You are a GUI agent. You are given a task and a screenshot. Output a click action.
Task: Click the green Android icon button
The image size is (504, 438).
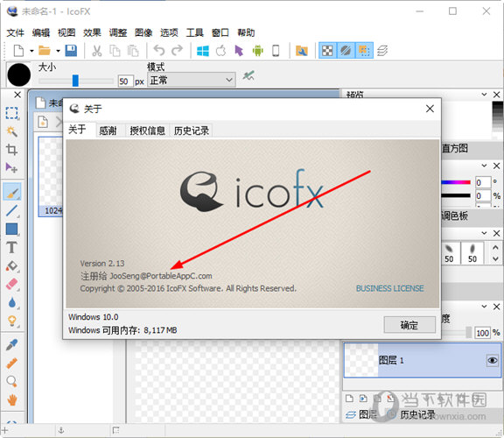pos(258,51)
